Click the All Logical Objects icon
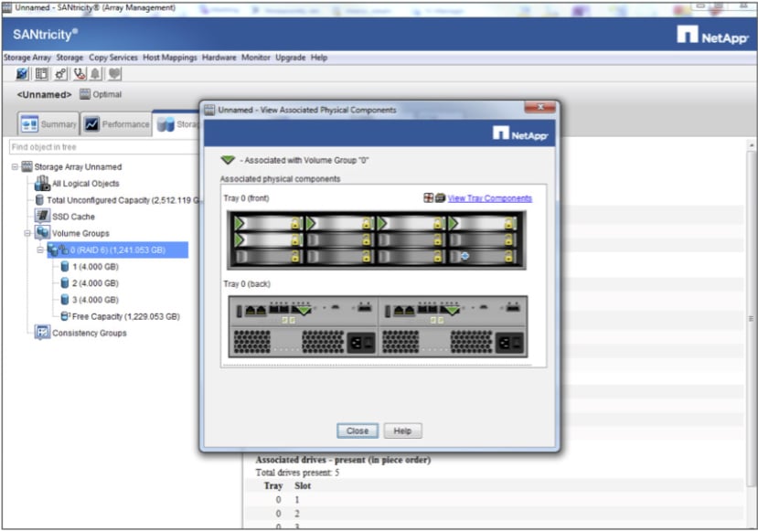Viewport: 758px width, 532px height. pos(43,183)
